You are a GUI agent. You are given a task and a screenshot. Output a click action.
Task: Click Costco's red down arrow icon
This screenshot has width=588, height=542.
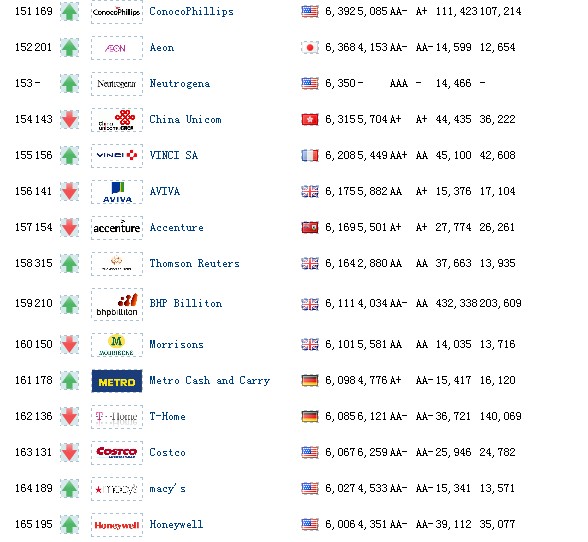point(69,452)
